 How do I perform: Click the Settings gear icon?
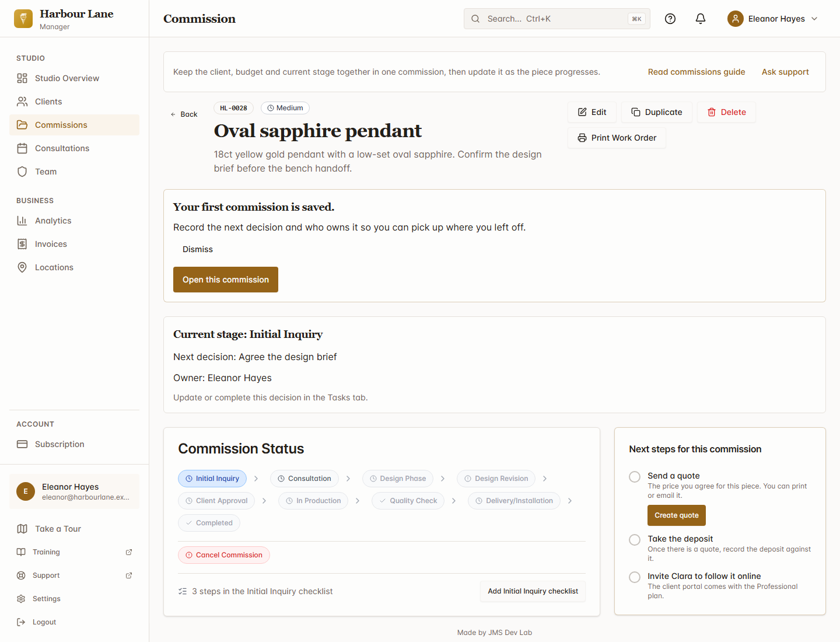21,599
